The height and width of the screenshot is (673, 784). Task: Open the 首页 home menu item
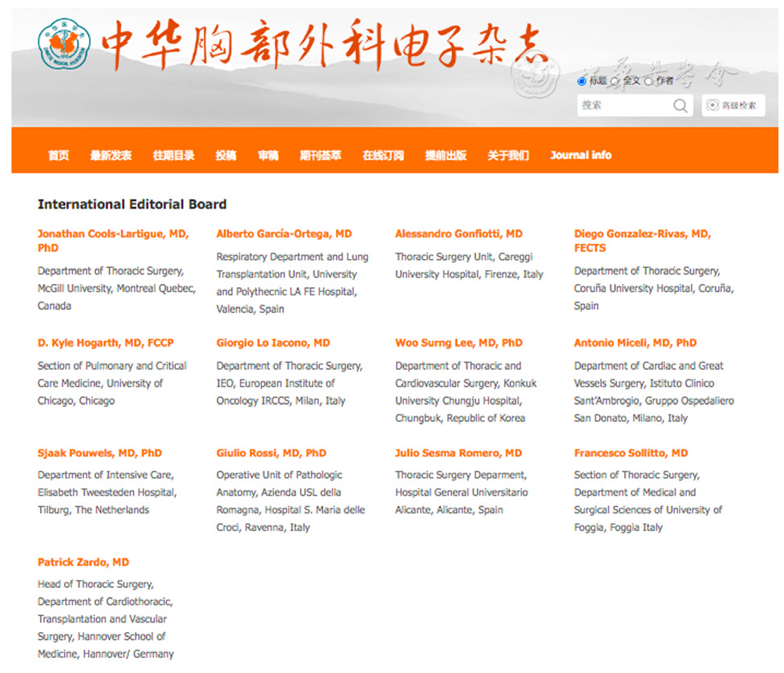point(59,156)
